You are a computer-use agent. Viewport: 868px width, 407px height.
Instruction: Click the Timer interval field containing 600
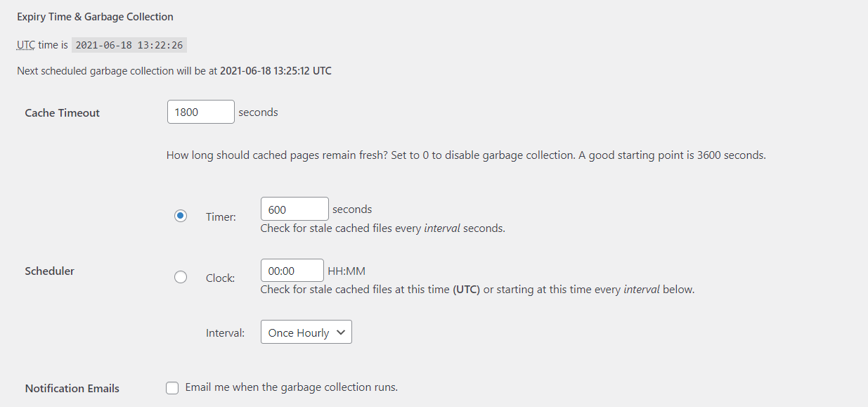[294, 208]
